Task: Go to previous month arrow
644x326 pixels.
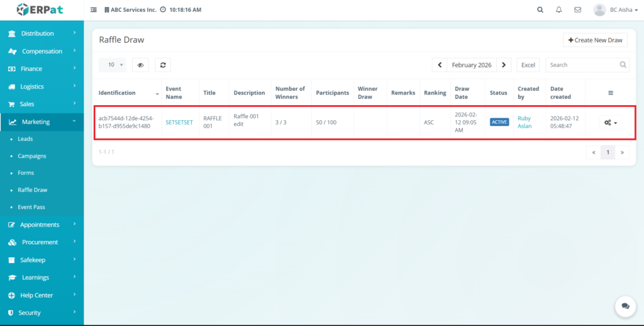Action: [x=440, y=65]
